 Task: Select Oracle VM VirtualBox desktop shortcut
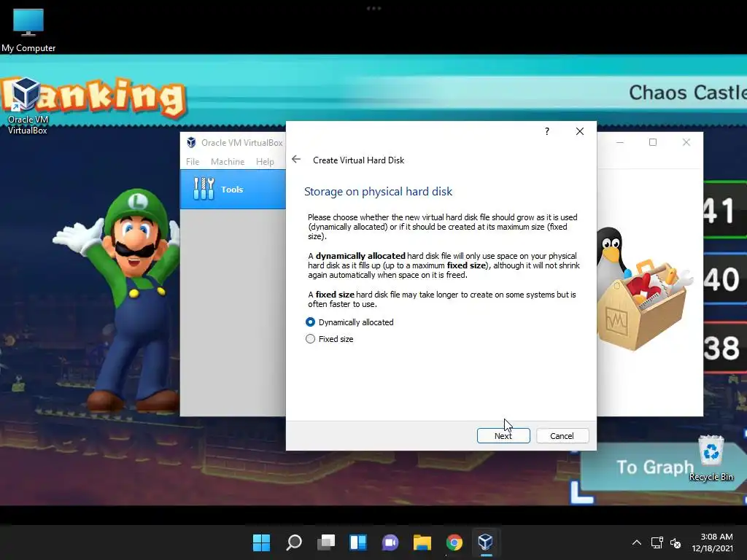(27, 106)
